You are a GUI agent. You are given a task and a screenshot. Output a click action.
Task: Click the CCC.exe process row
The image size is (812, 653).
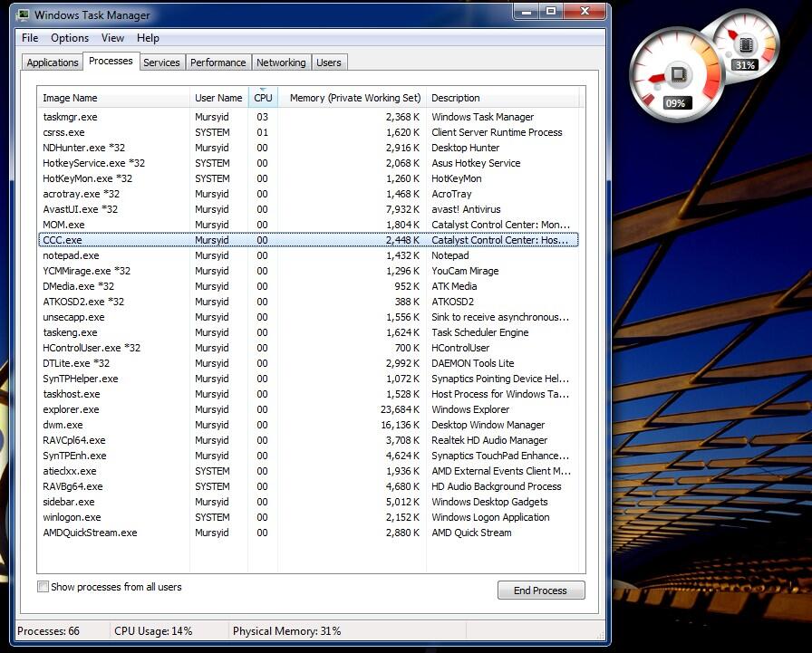point(309,240)
